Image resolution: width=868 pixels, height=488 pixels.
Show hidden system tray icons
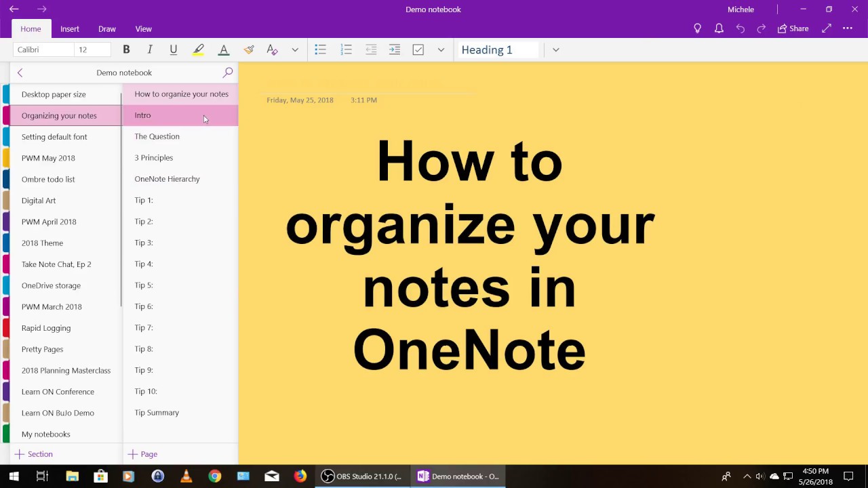point(747,476)
